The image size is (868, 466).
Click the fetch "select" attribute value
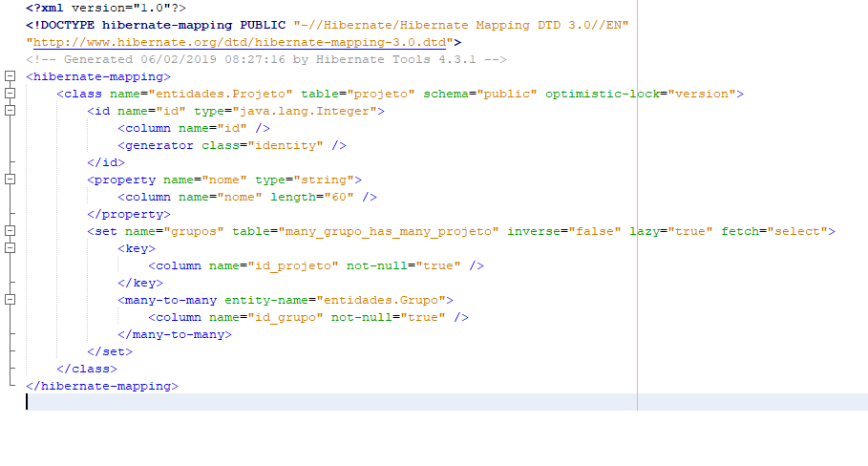click(797, 231)
